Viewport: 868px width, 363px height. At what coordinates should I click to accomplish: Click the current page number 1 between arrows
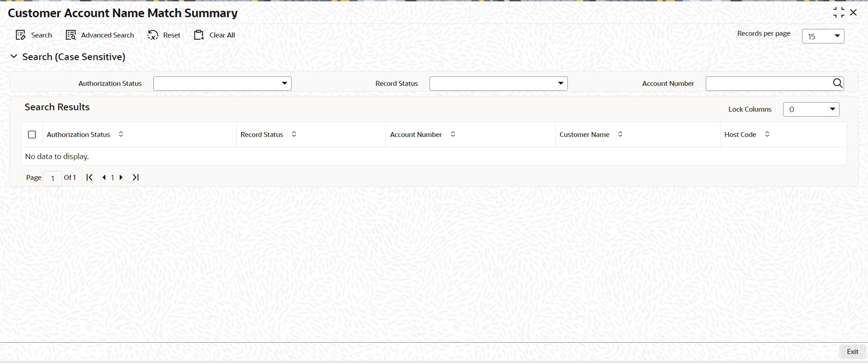[x=113, y=178]
